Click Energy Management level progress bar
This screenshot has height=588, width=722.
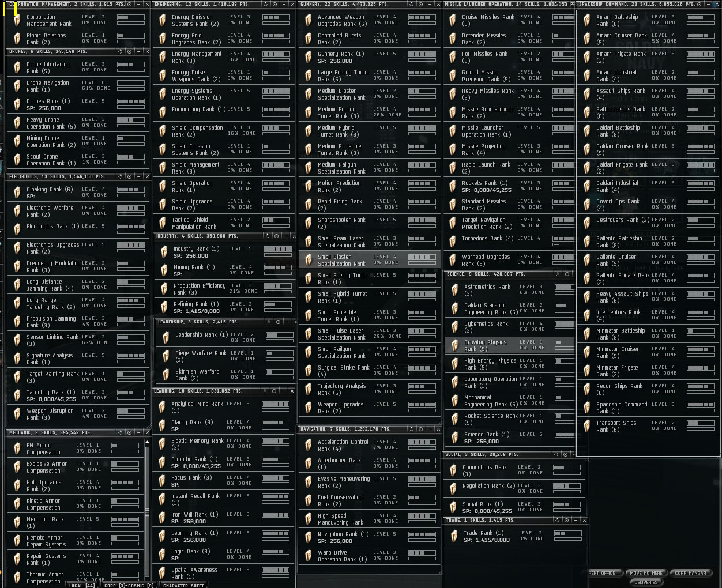[276, 54]
